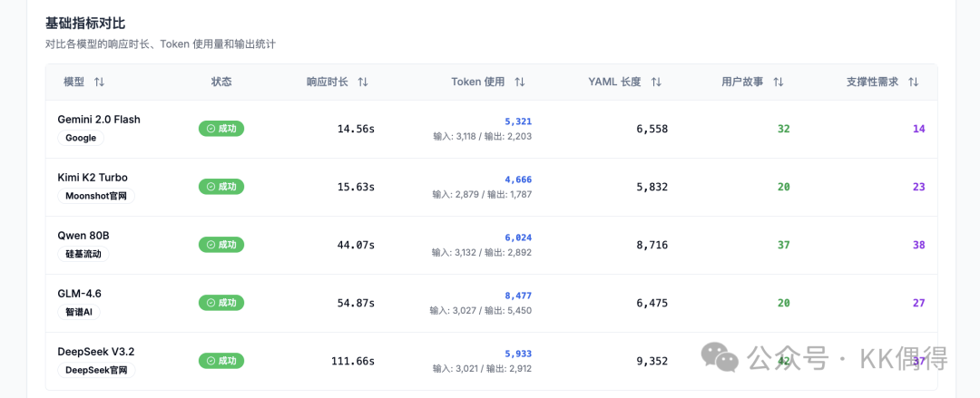Select DeepSeek V3.2 model name

coord(95,352)
